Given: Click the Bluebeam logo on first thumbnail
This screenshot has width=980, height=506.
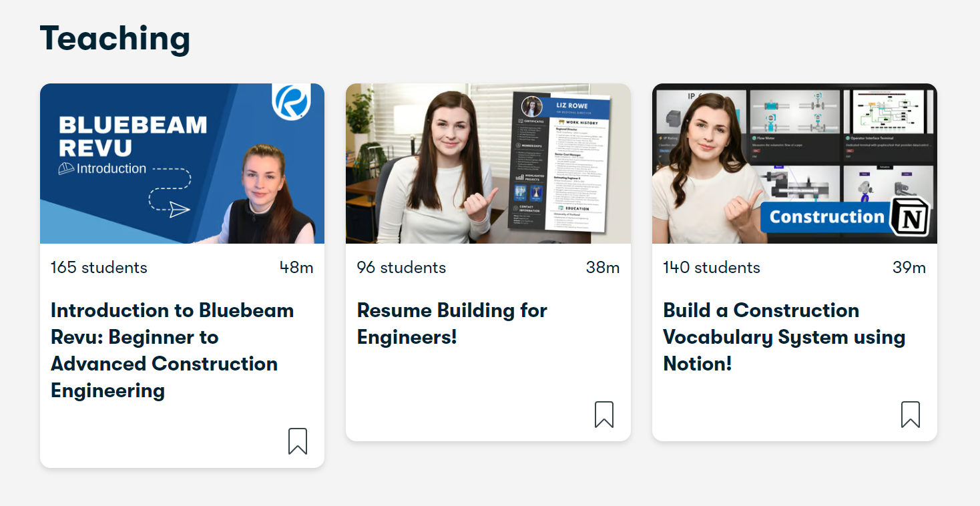Looking at the screenshot, I should click(x=291, y=102).
